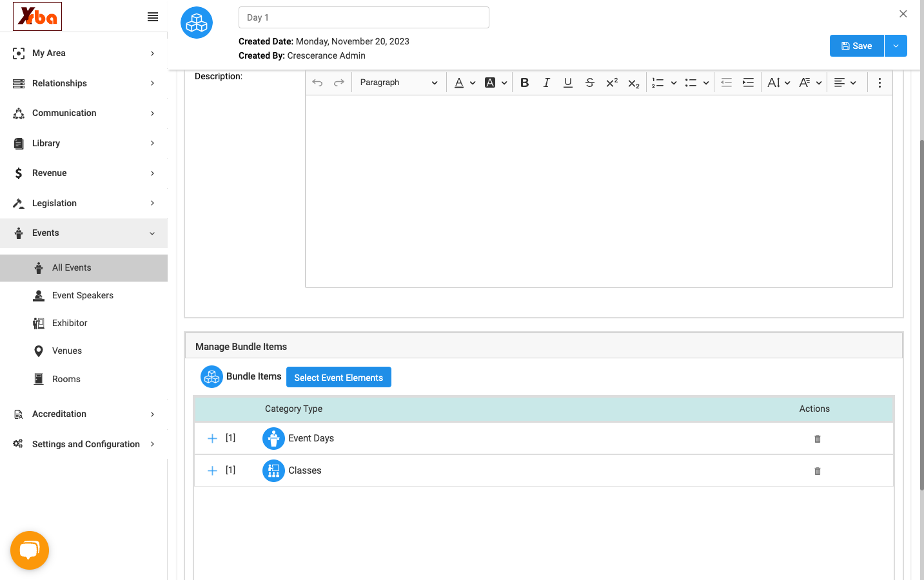Click the redo icon in editor toolbar
The width and height of the screenshot is (924, 580).
click(339, 82)
